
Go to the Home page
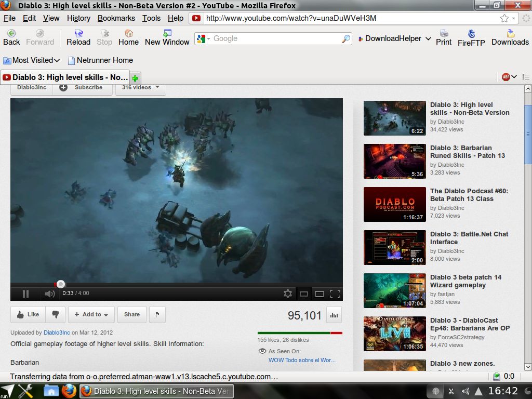point(128,37)
